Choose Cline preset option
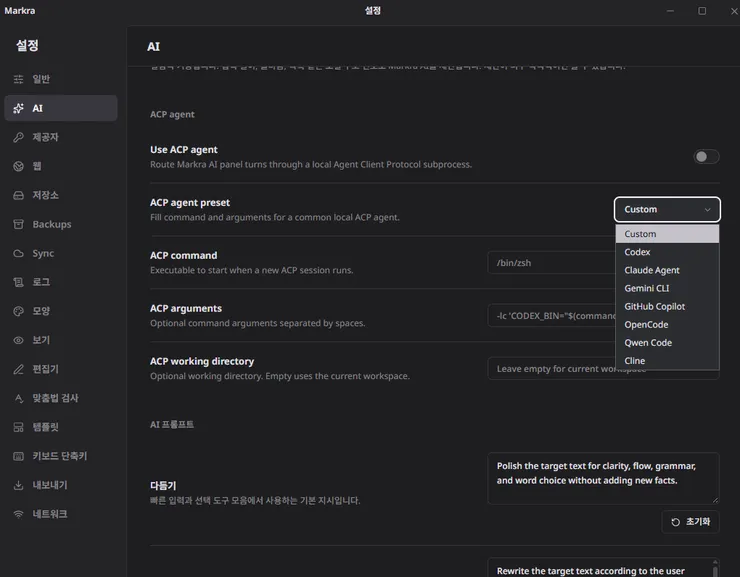740x577 pixels. (x=667, y=361)
